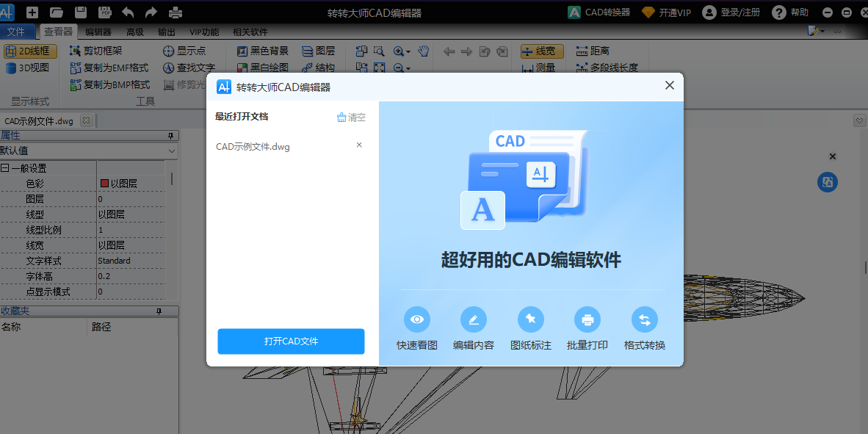Switch to 3D视图 display mode
The image size is (868, 434).
[x=28, y=68]
